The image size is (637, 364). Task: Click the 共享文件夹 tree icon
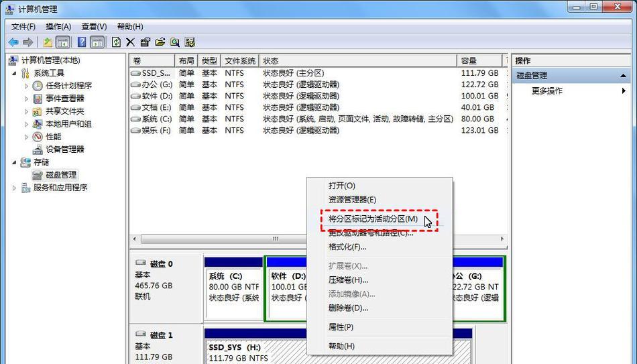coord(38,111)
